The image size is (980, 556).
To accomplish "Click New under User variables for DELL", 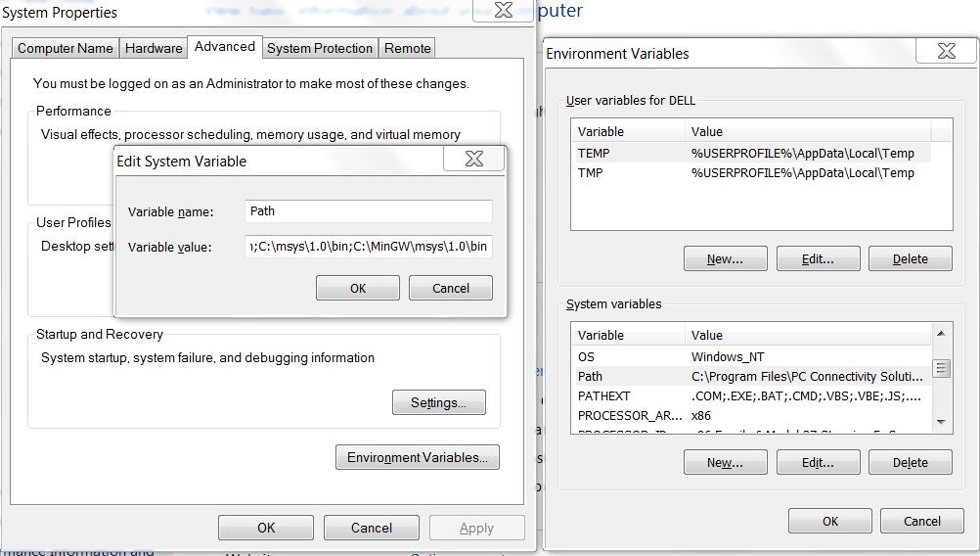I will (x=725, y=259).
